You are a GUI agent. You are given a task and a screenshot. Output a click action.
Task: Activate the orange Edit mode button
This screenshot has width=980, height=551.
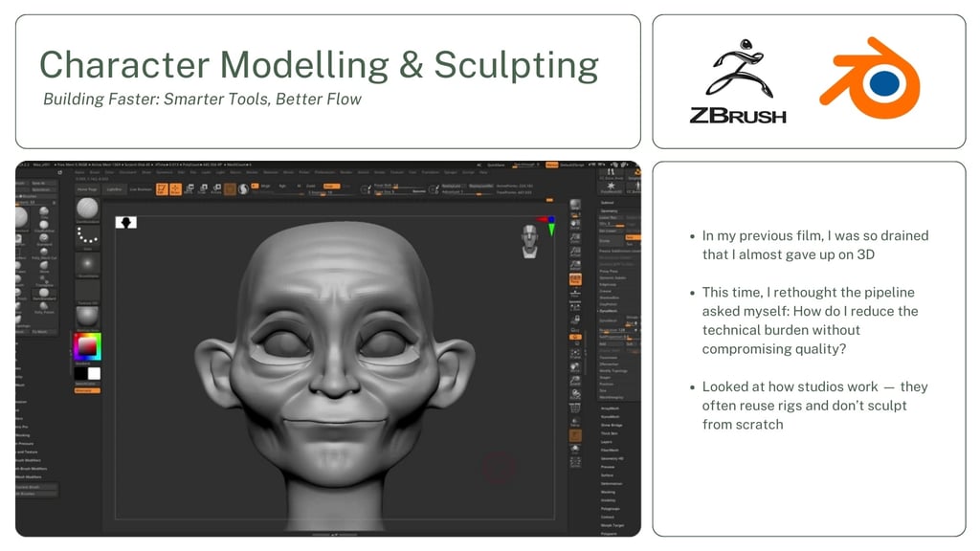pos(162,188)
